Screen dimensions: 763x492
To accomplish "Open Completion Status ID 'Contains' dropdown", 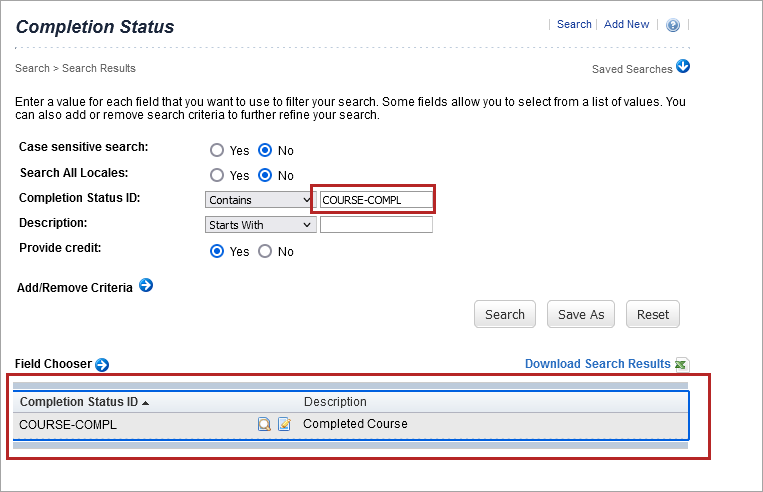I will click(x=260, y=200).
